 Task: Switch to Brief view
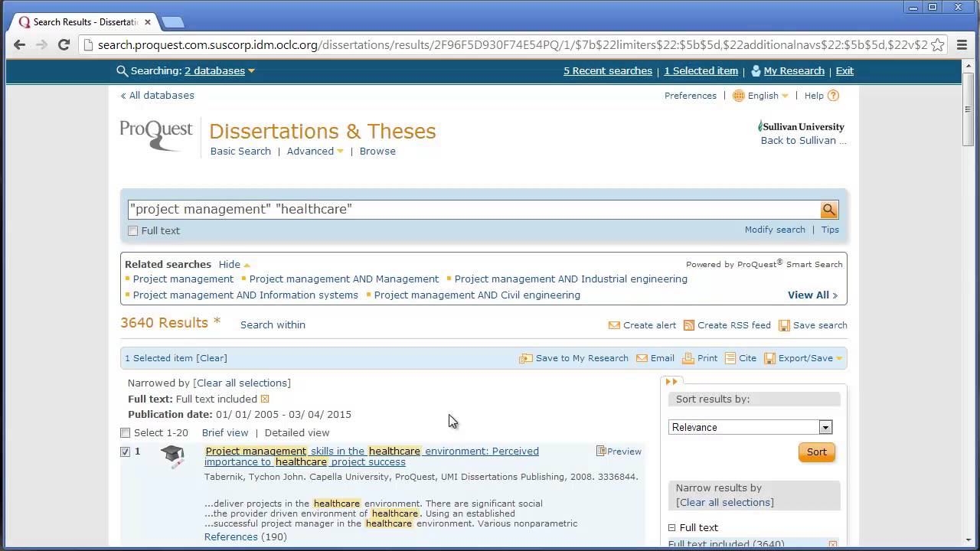click(x=225, y=432)
